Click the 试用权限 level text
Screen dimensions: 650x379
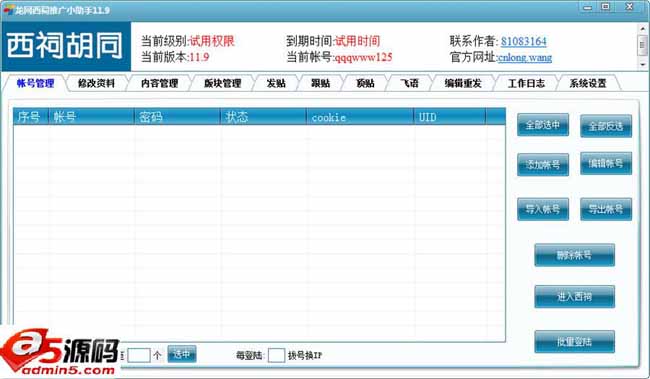(x=212, y=41)
